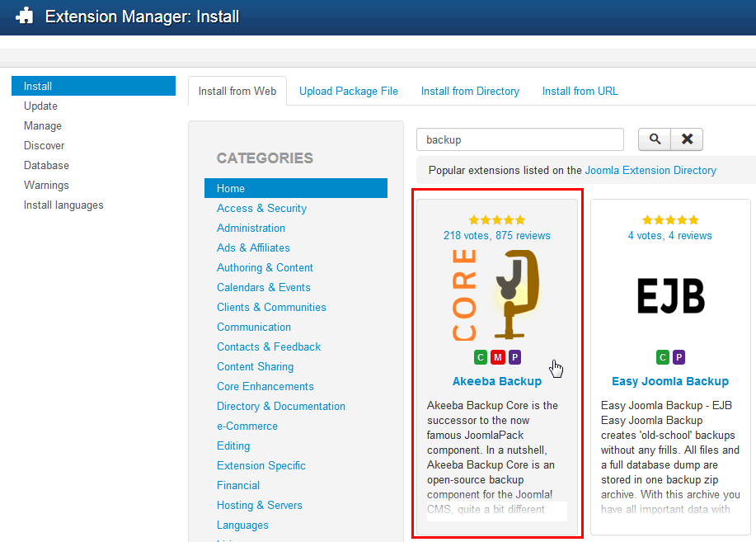Open the Easy Joomla Backup title link
This screenshot has width=756, height=542.
click(670, 381)
